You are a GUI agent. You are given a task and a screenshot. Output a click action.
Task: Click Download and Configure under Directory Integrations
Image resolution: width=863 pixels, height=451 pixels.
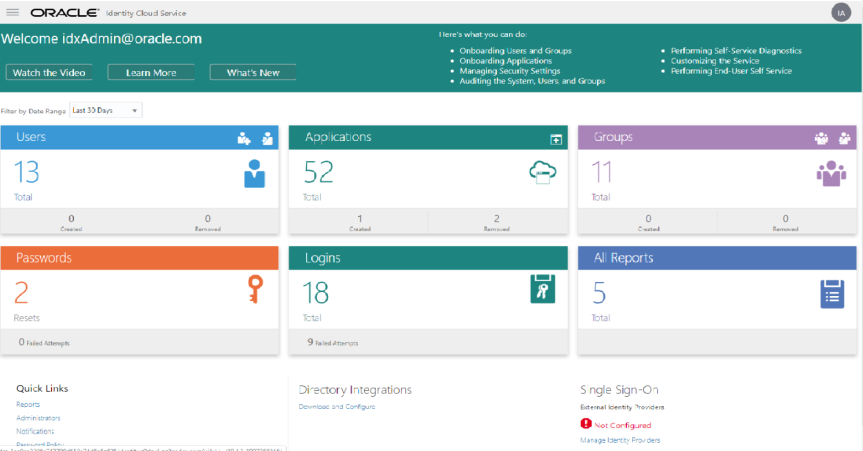click(337, 406)
